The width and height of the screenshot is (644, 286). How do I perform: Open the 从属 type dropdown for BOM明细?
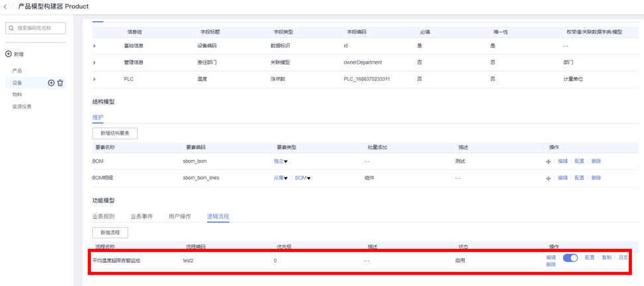281,178
